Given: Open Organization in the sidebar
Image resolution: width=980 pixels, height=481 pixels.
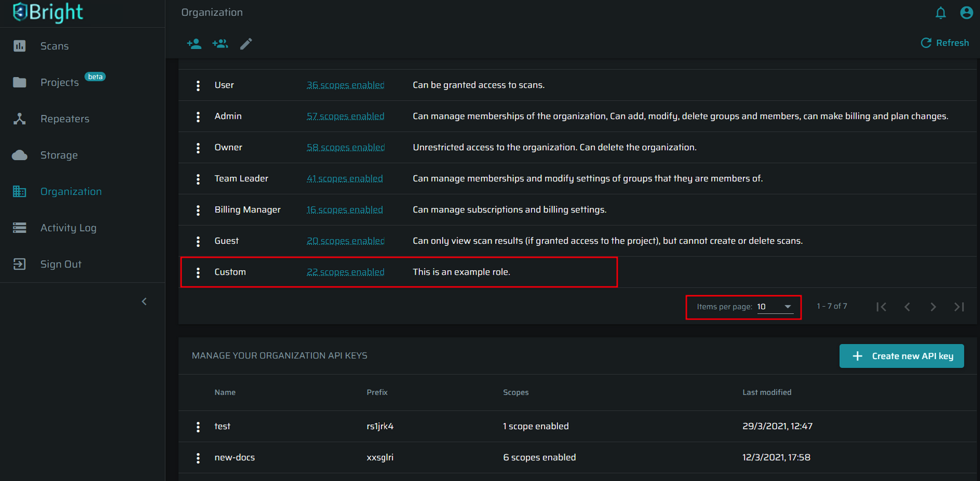Looking at the screenshot, I should pyautogui.click(x=71, y=191).
